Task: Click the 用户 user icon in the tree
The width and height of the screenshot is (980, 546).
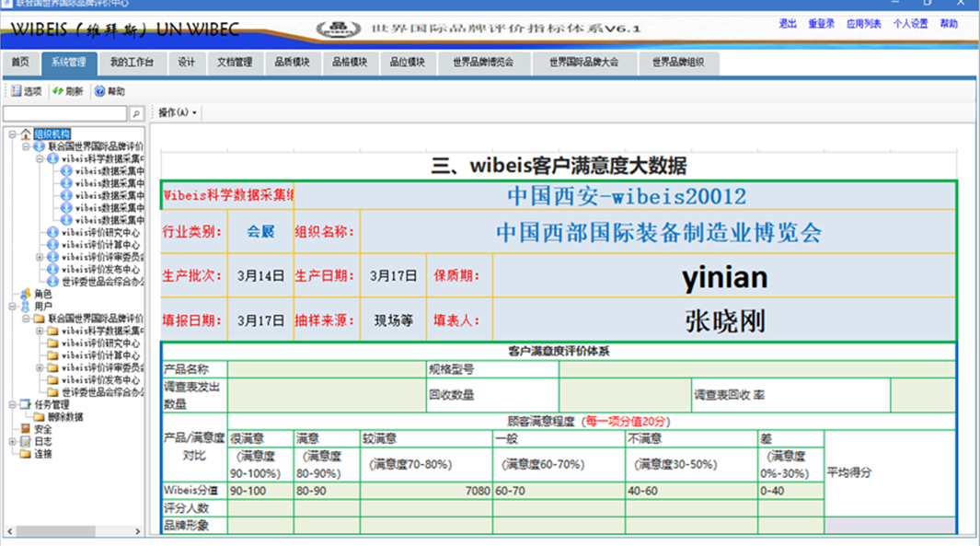Action: [26, 307]
